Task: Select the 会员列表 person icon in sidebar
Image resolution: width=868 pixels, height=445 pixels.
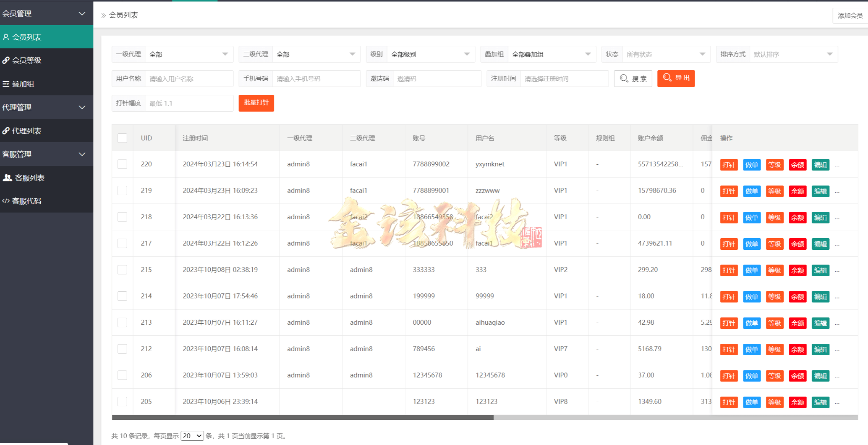Action: coord(6,37)
